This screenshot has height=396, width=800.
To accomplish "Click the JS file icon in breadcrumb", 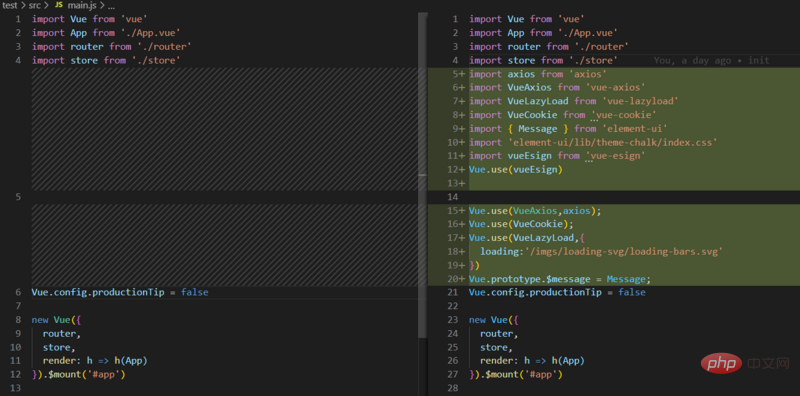I will pos(59,6).
